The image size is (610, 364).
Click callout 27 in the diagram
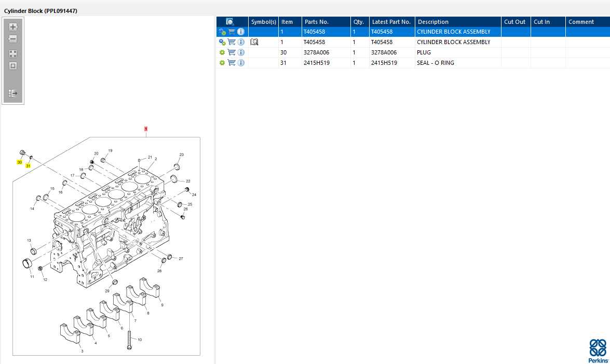[181, 258]
